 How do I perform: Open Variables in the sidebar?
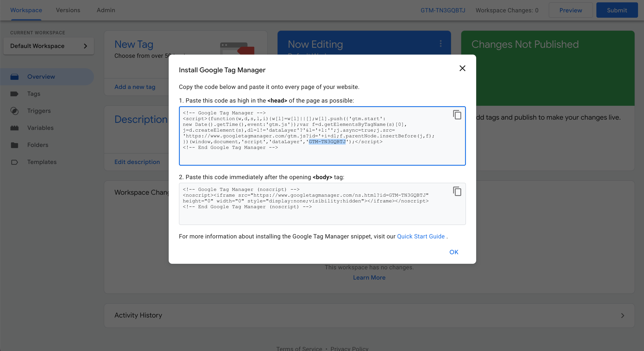pyautogui.click(x=41, y=128)
